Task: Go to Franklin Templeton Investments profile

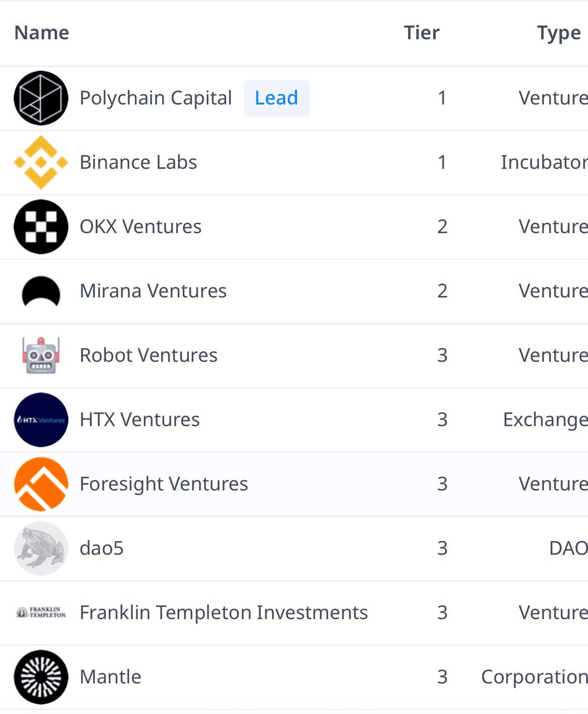Action: tap(223, 612)
